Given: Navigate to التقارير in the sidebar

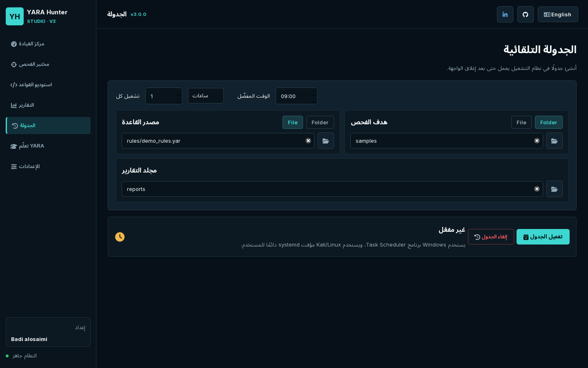Looking at the screenshot, I should [48, 105].
